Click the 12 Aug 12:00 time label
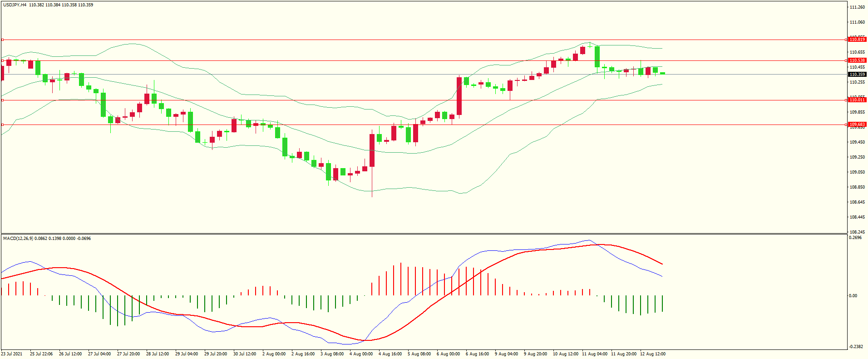 pos(653,354)
